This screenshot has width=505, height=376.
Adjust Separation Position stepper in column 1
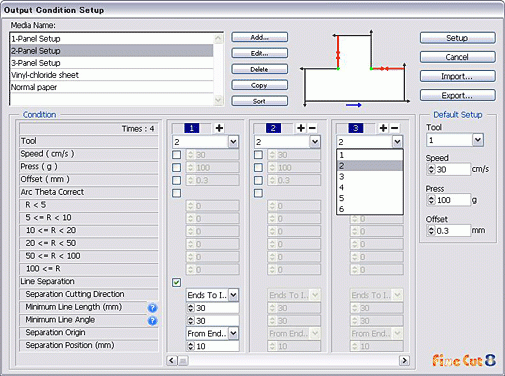[x=190, y=346]
